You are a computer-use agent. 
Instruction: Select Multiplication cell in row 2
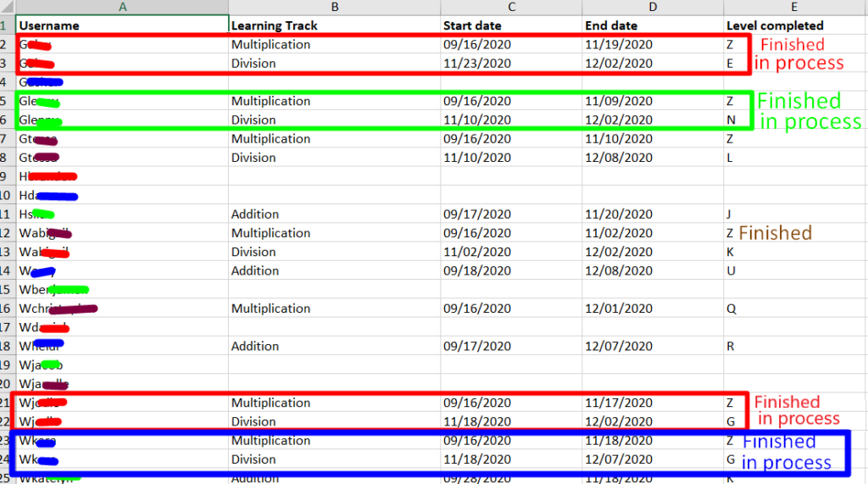click(334, 44)
